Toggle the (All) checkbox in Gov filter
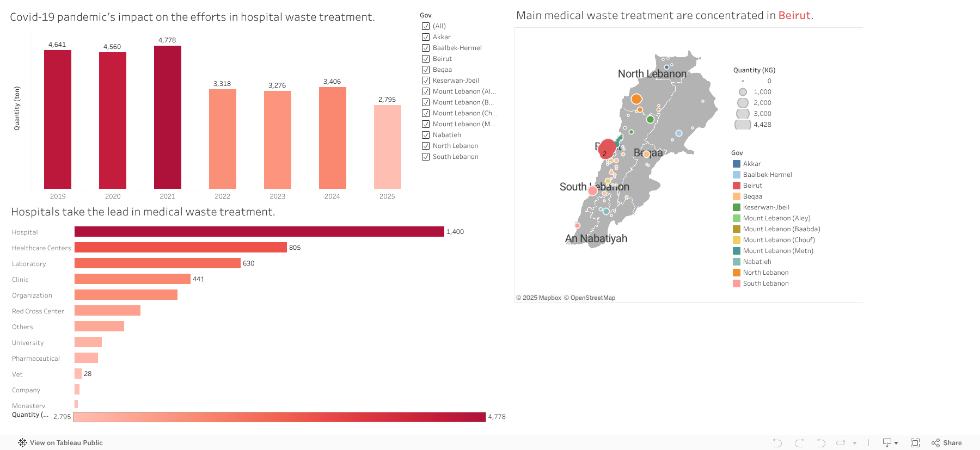This screenshot has height=450, width=980. click(426, 26)
